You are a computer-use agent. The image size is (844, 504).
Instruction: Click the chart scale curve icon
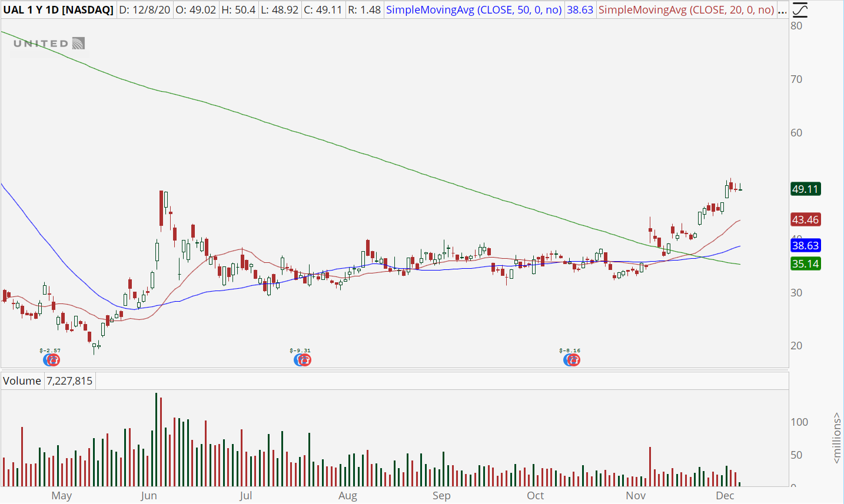click(x=799, y=10)
